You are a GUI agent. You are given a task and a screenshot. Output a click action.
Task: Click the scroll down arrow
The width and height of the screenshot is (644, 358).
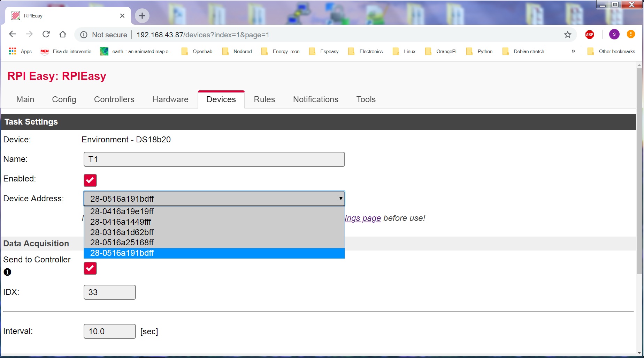(639, 352)
